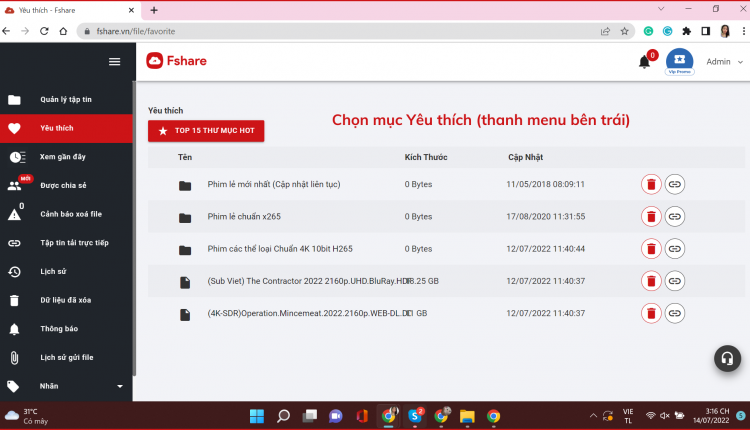Image resolution: width=750 pixels, height=430 pixels.
Task: Open the notification bell icon
Action: tap(644, 62)
